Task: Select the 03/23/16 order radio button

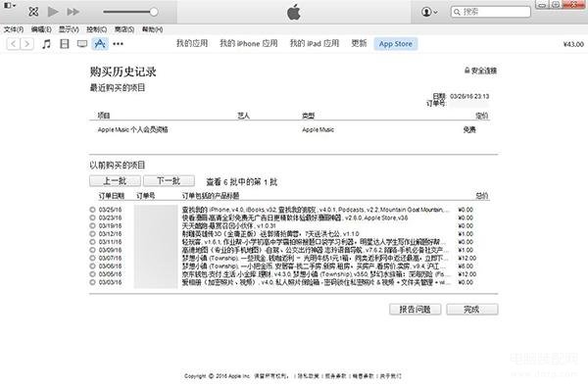Action: (92, 218)
